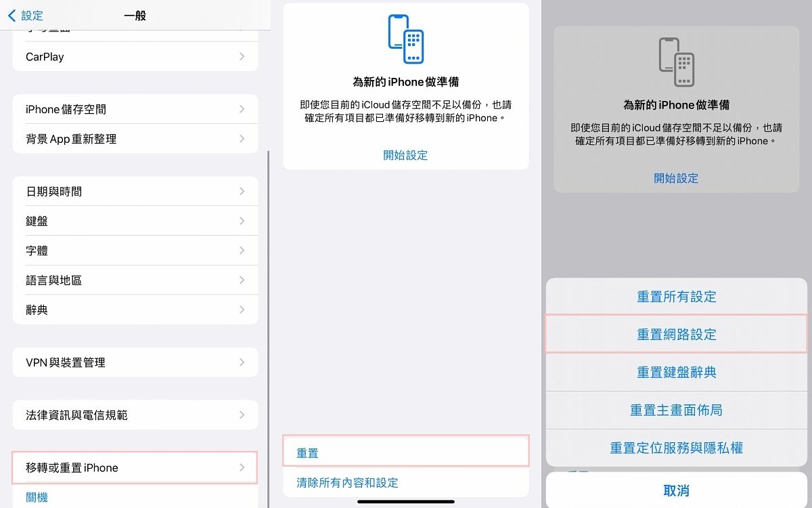Choose 重置網路設定 in action sheet

coord(676,335)
